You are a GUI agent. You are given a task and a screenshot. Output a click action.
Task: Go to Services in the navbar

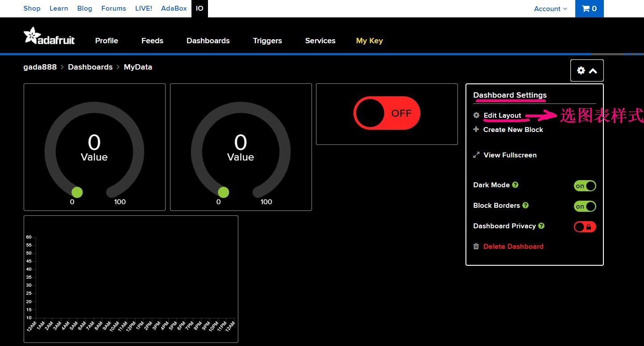[x=320, y=41]
